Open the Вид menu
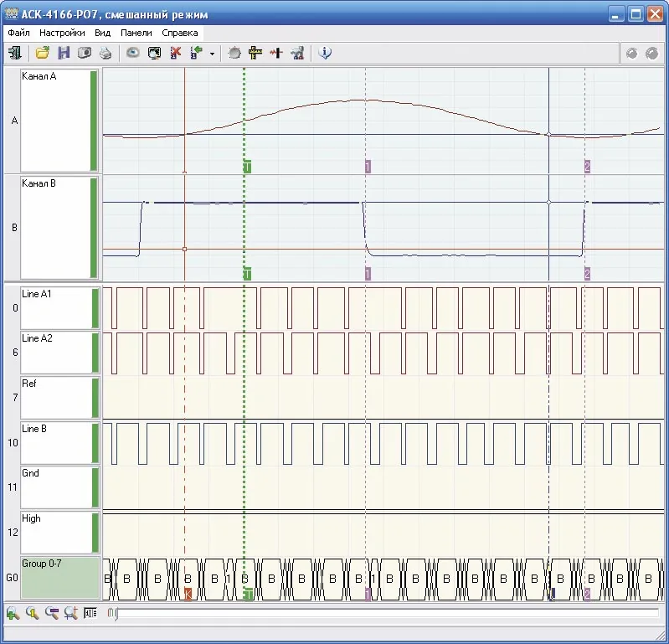The width and height of the screenshot is (669, 644). point(102,33)
